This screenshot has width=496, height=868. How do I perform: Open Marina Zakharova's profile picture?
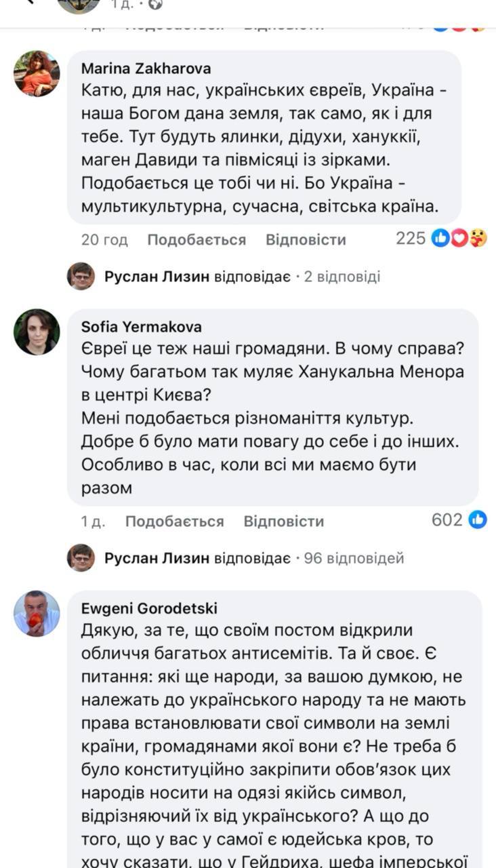(37, 73)
